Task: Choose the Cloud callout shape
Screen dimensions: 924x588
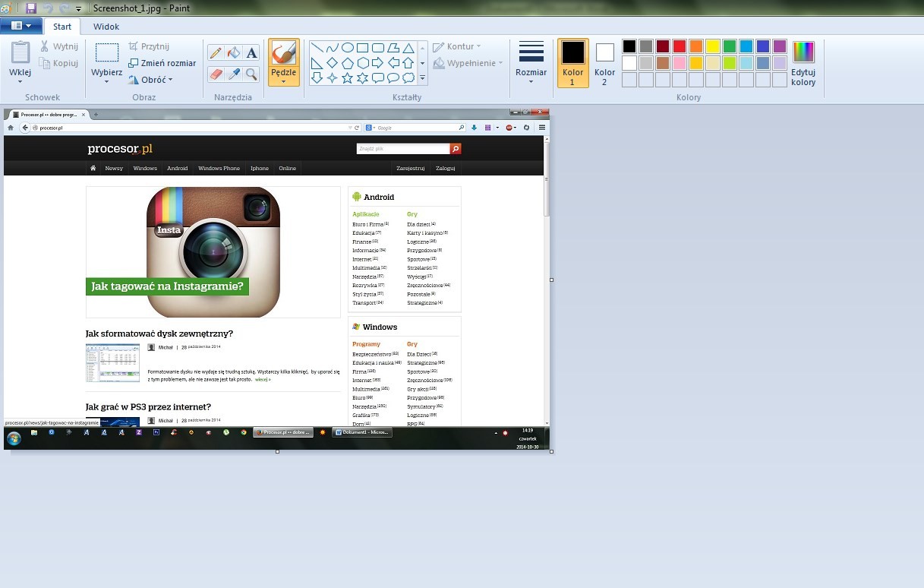Action: [408, 78]
